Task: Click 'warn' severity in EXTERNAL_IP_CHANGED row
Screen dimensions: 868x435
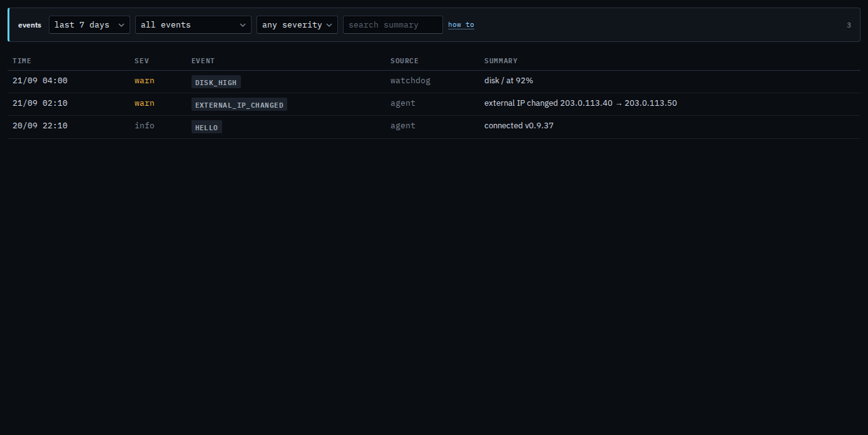Action: pos(145,103)
